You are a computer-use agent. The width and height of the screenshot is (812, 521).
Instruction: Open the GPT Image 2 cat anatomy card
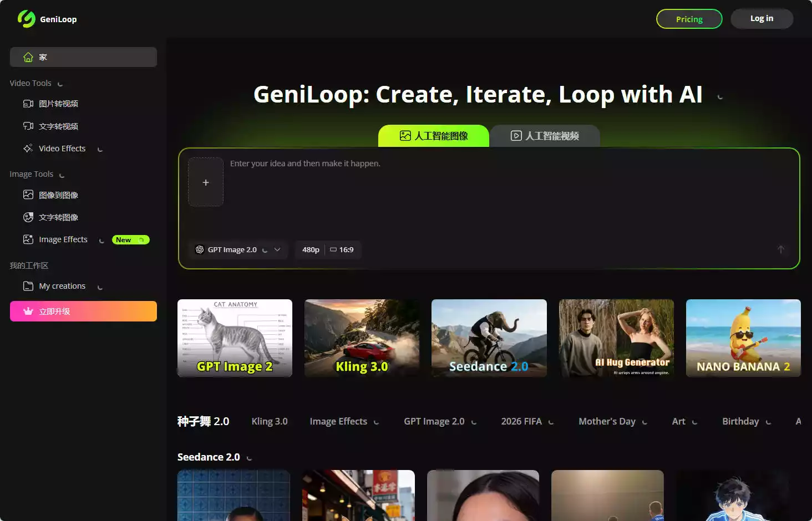(235, 338)
